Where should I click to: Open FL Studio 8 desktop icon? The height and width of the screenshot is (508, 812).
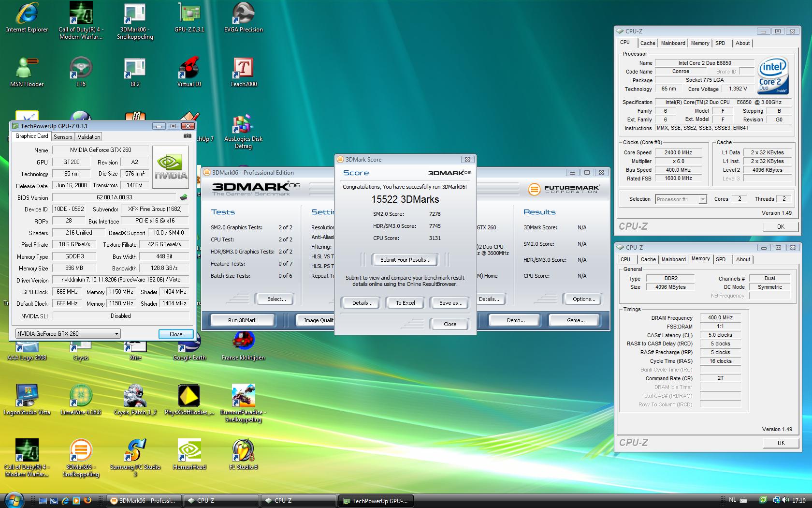coord(243,455)
